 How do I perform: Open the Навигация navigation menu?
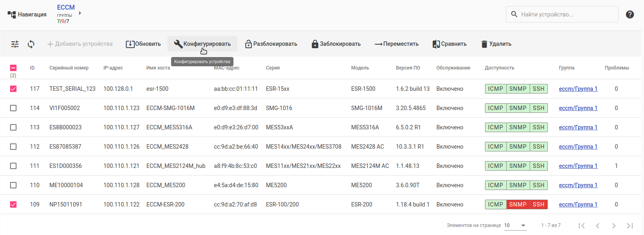tap(27, 14)
